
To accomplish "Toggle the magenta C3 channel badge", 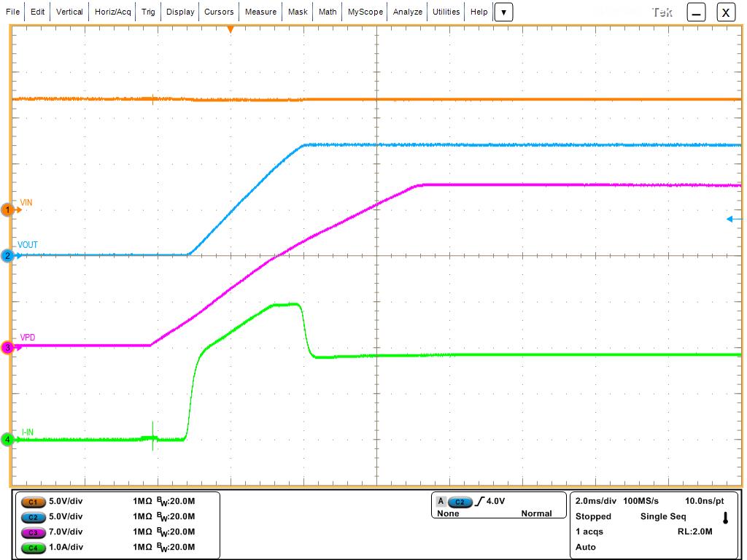I will [33, 532].
